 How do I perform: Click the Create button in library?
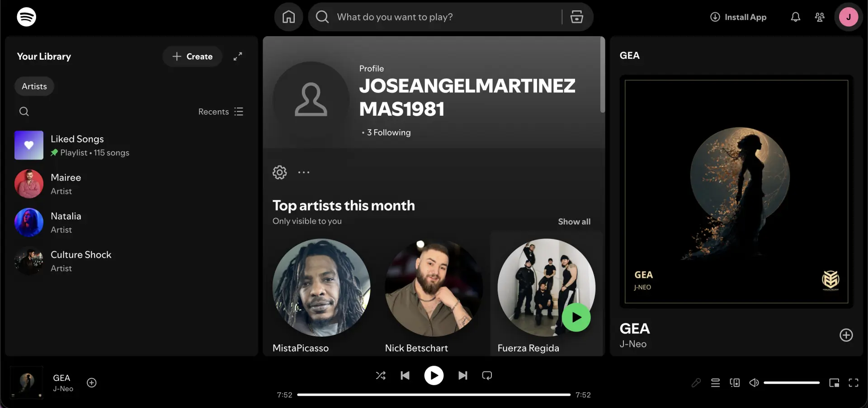193,56
